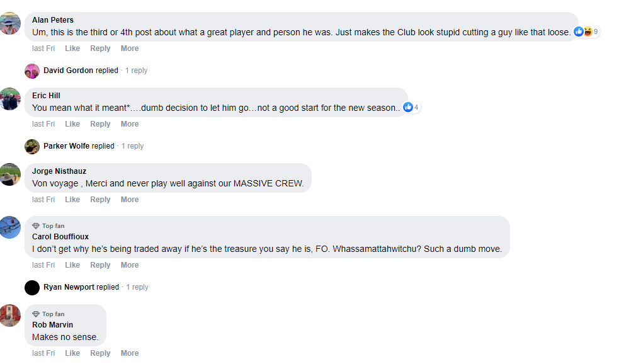Viewport: 631px width, 364px height.
Task: Click Ryan Newport's black avatar
Action: point(32,287)
